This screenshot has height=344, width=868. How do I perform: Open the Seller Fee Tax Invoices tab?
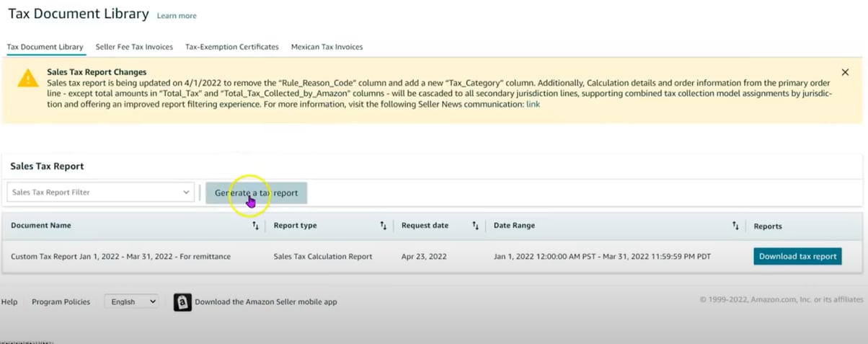tap(134, 47)
